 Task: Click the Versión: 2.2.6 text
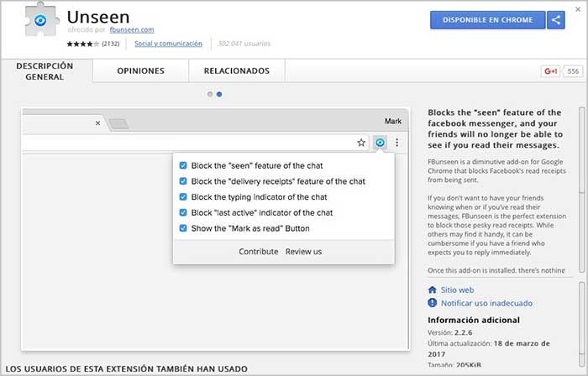click(449, 332)
